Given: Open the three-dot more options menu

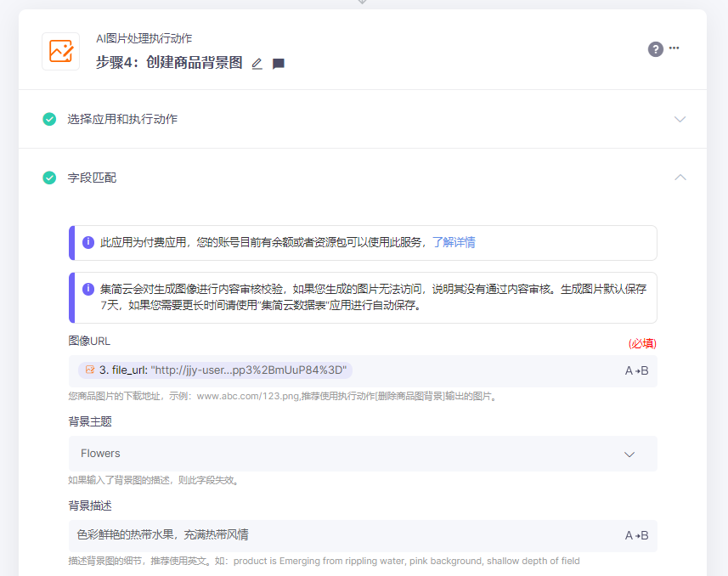Looking at the screenshot, I should [x=674, y=48].
